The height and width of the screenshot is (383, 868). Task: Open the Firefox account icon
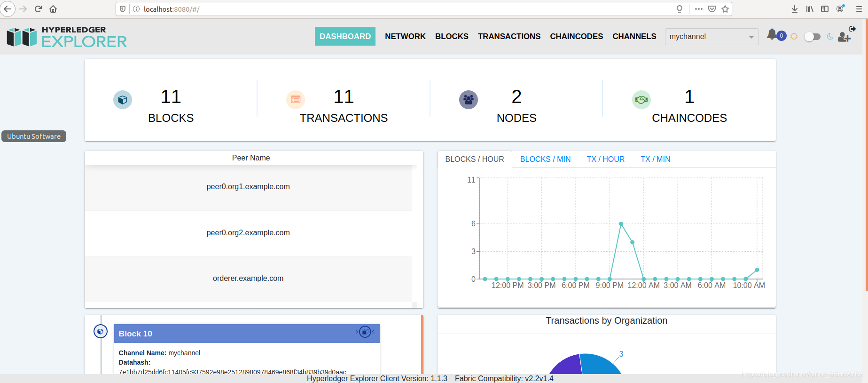click(840, 9)
